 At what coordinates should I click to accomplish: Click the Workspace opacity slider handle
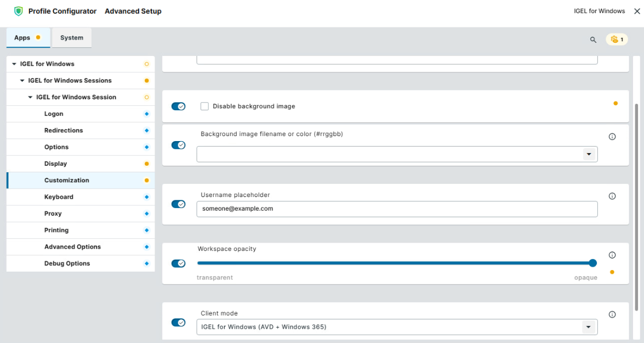pyautogui.click(x=592, y=263)
